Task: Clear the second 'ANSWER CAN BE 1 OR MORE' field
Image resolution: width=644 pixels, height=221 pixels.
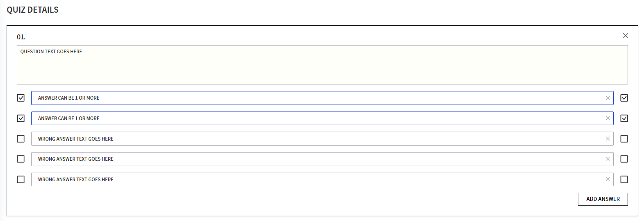Action: pyautogui.click(x=608, y=118)
